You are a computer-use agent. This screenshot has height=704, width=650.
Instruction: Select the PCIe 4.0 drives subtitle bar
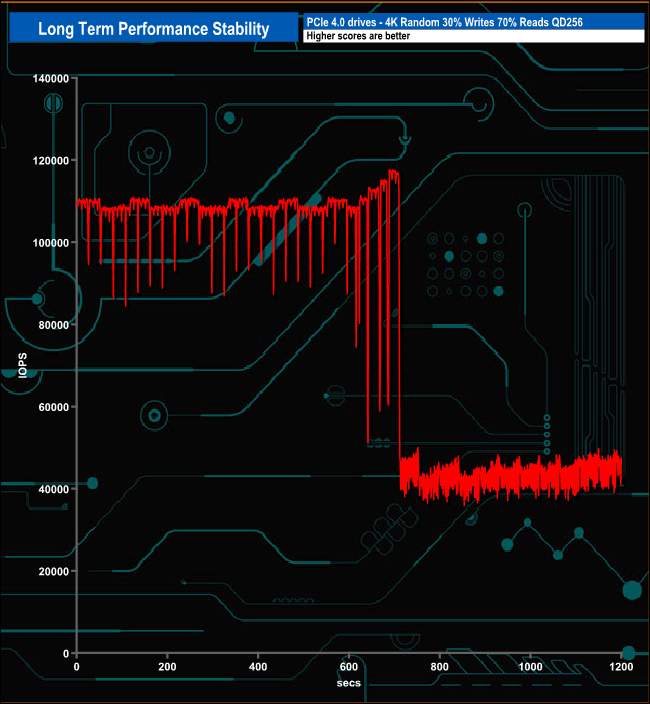(x=472, y=22)
